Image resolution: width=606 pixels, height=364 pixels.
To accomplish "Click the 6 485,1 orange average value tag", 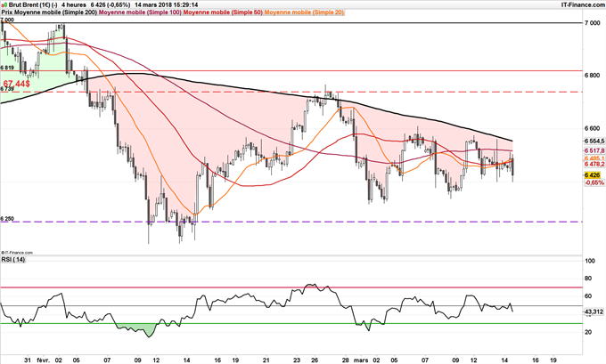I will (x=594, y=158).
